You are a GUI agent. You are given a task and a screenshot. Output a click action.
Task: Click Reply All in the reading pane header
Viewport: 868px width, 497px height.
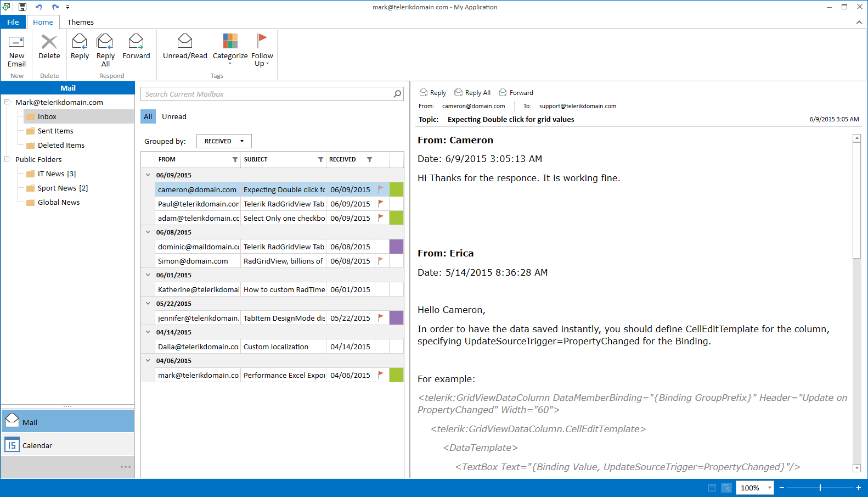coord(472,92)
